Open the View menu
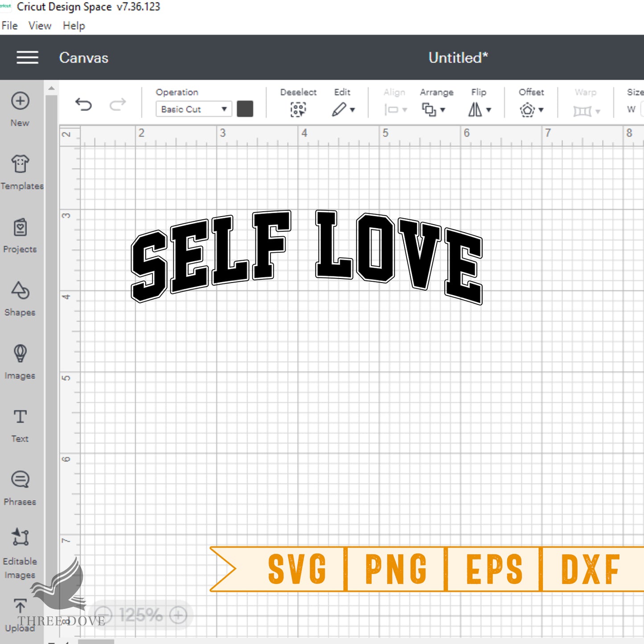 [40, 25]
